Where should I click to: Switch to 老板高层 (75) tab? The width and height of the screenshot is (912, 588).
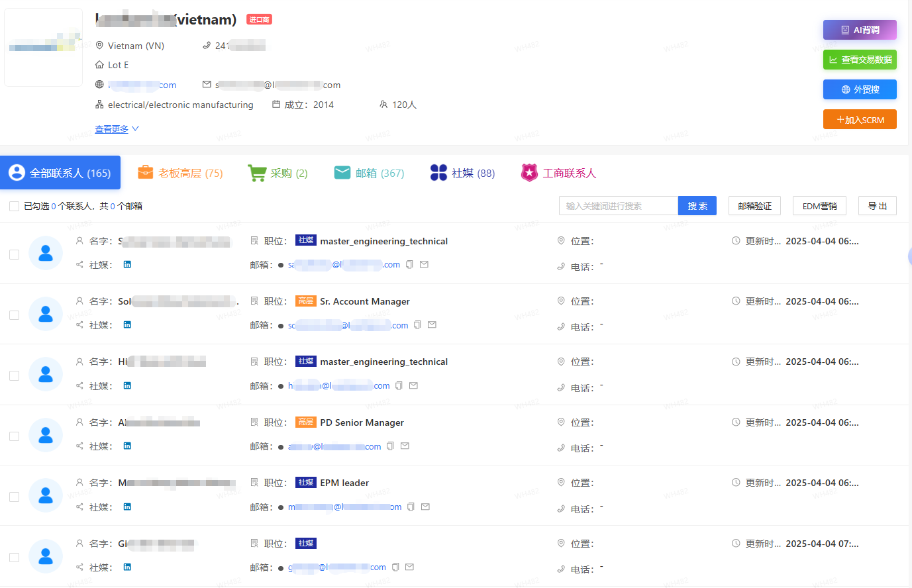(x=180, y=173)
